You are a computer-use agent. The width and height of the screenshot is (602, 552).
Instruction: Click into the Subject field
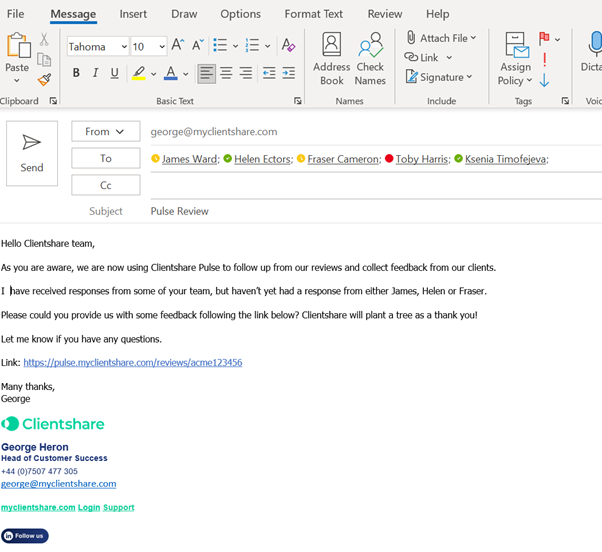click(x=376, y=211)
